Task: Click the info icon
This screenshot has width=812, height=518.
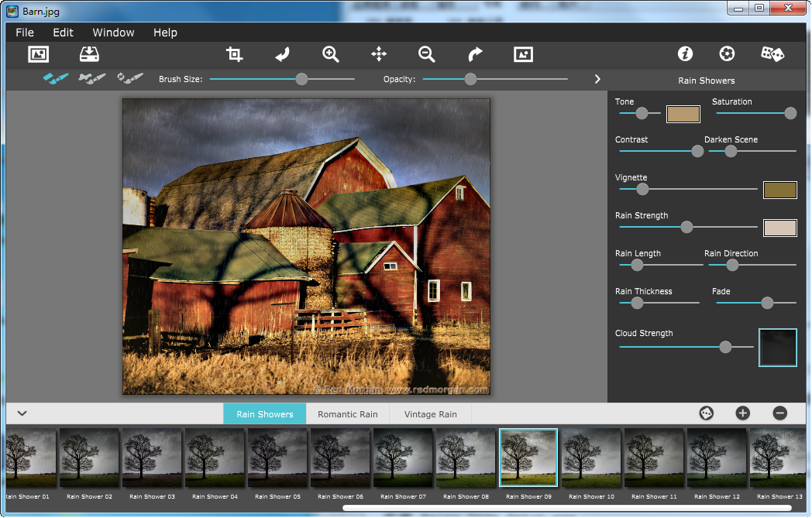Action: click(x=685, y=53)
